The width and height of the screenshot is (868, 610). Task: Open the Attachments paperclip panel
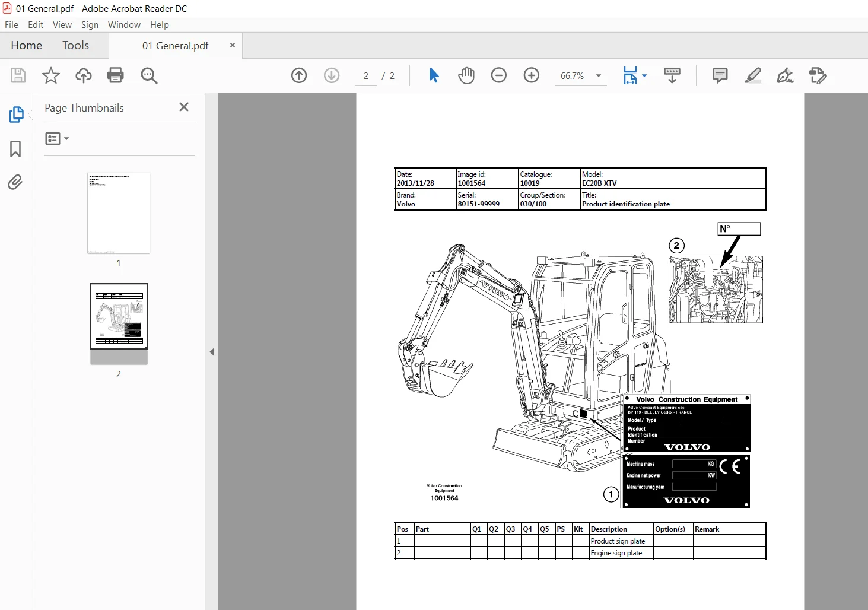[15, 182]
